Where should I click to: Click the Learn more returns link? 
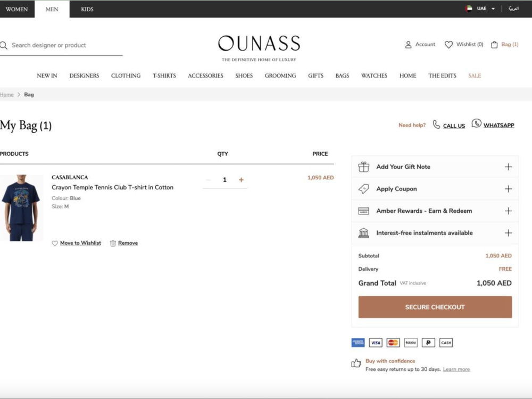click(456, 369)
